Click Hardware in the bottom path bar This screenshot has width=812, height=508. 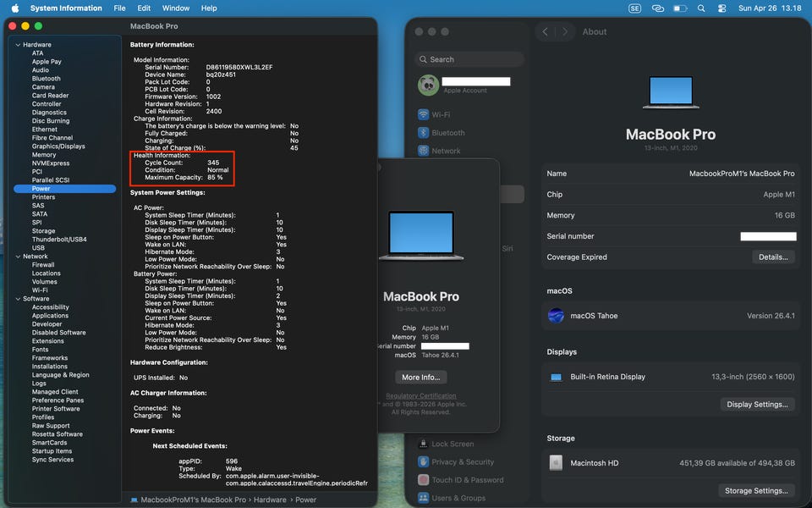270,500
